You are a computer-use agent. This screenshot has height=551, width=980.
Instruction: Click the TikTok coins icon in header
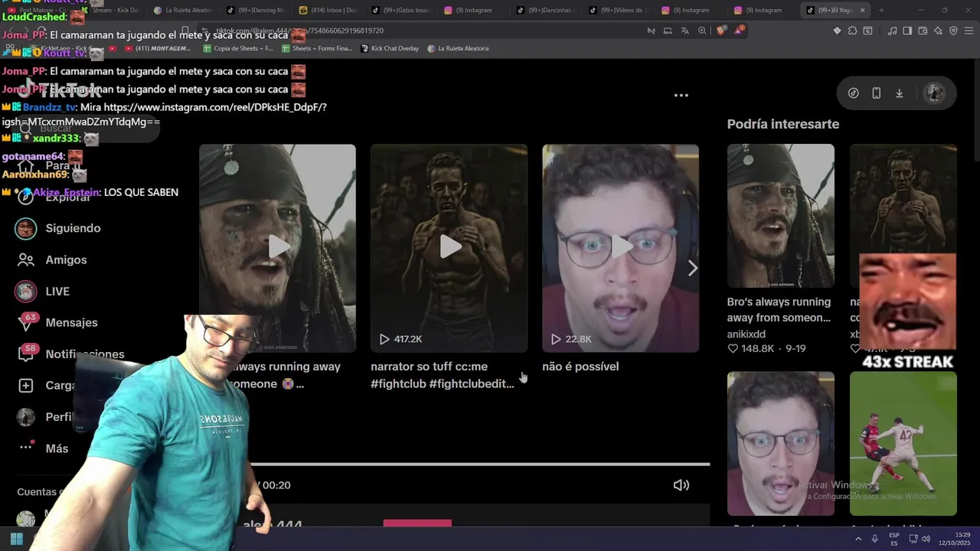[853, 93]
